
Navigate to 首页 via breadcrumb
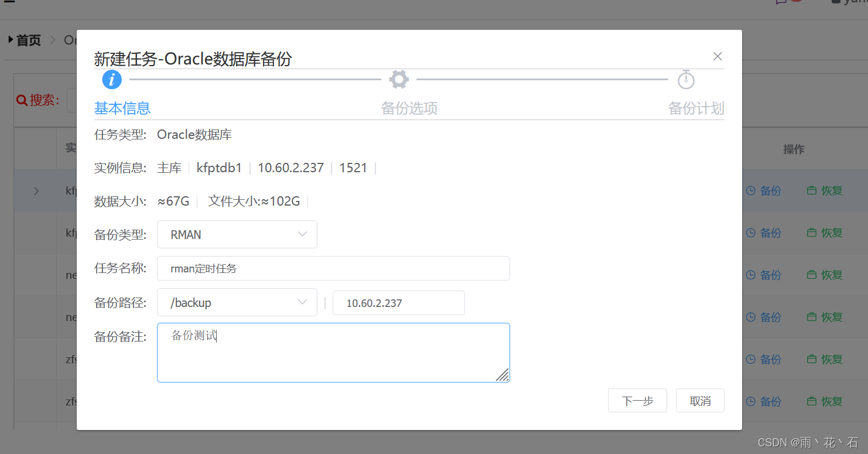coord(28,39)
